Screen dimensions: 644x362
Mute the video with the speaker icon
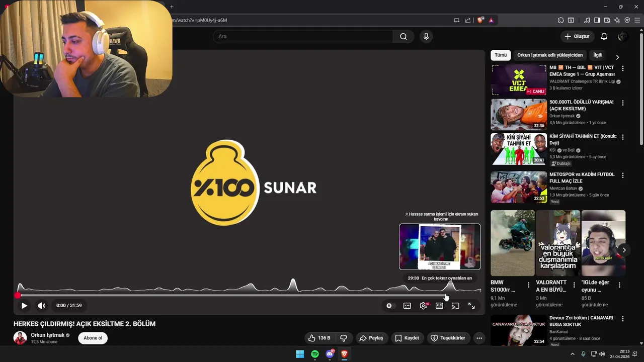[42, 305]
